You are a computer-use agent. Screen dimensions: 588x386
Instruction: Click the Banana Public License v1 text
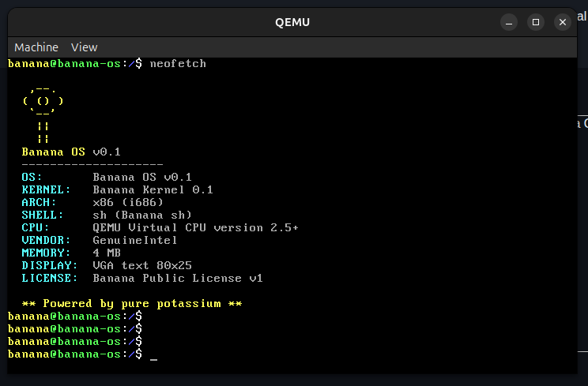coord(178,278)
